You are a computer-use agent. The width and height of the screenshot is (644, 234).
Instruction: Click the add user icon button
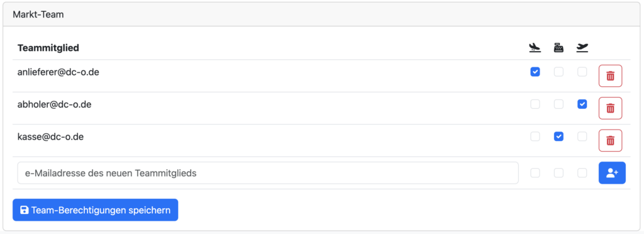tap(612, 173)
